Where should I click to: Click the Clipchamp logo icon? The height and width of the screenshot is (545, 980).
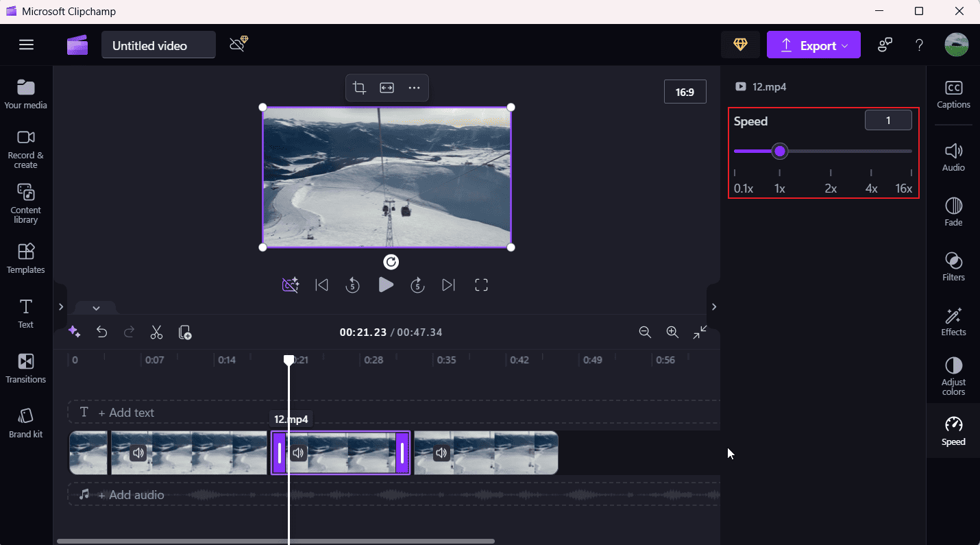77,45
